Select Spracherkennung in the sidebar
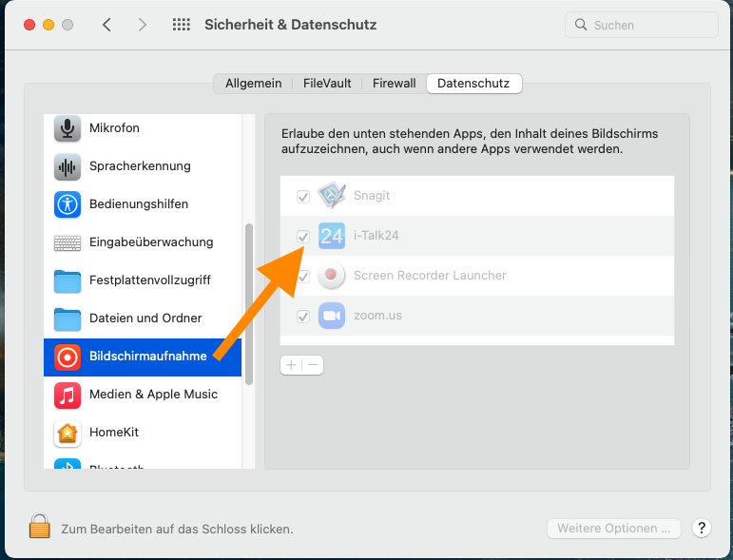733x560 pixels. click(x=141, y=166)
